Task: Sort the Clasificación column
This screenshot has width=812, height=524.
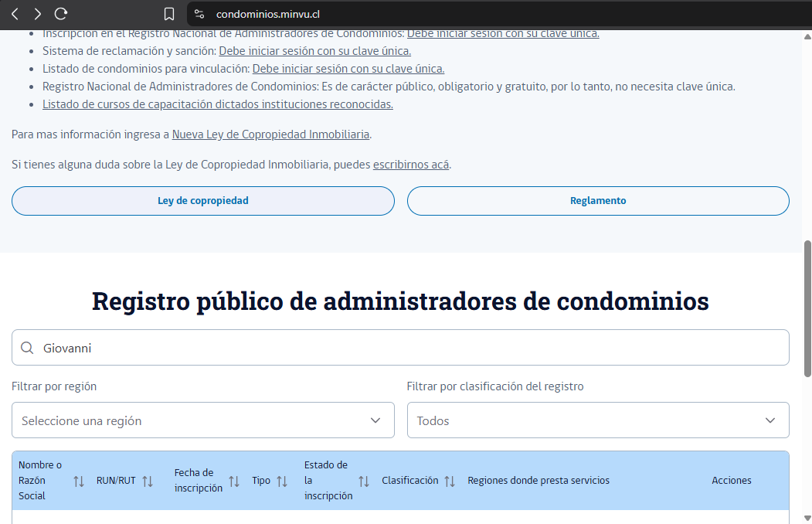Action: 450,481
